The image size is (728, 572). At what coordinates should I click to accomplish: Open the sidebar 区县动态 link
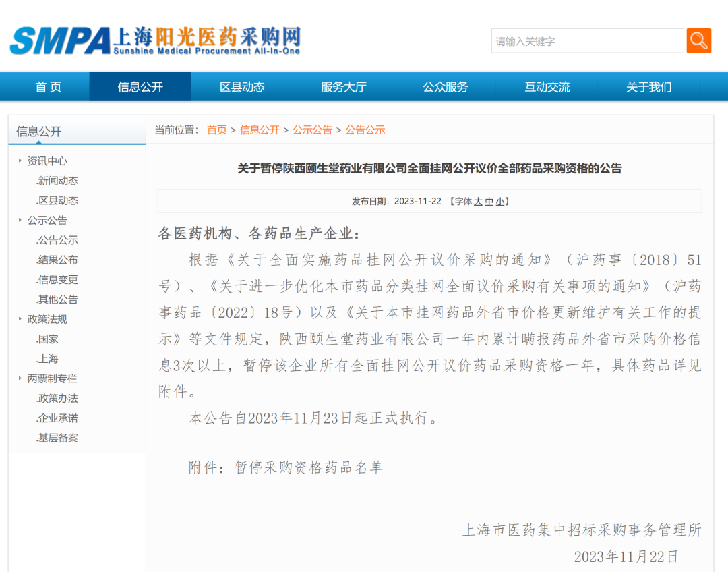coord(57,200)
